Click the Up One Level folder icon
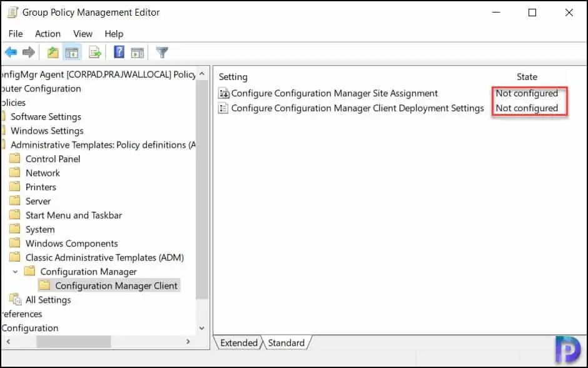This screenshot has height=368, width=588. click(x=53, y=53)
